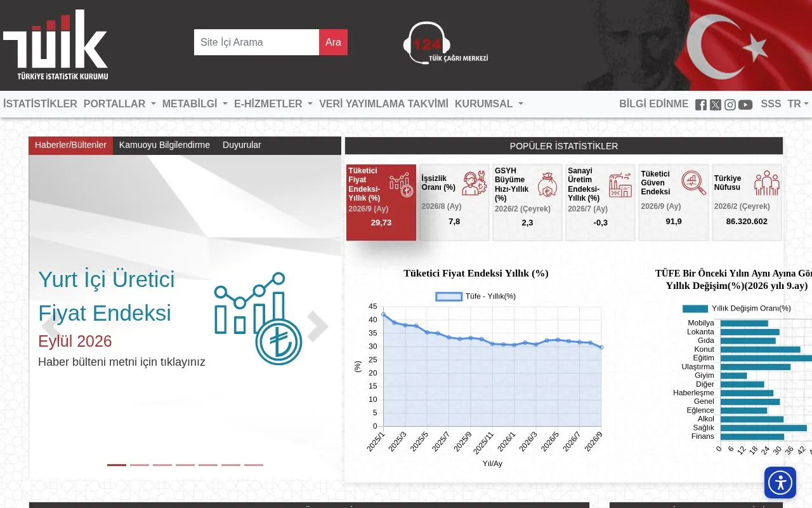
Task: Open TÜİK YouTube channel icon
Action: coord(745,105)
